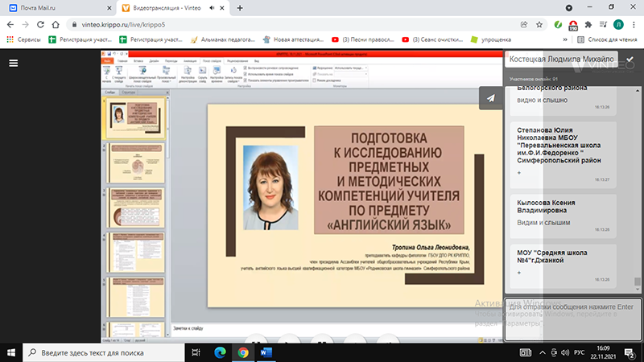Open the Word icon in the taskbar
Viewport: 644px width, 362px height.
tap(265, 352)
